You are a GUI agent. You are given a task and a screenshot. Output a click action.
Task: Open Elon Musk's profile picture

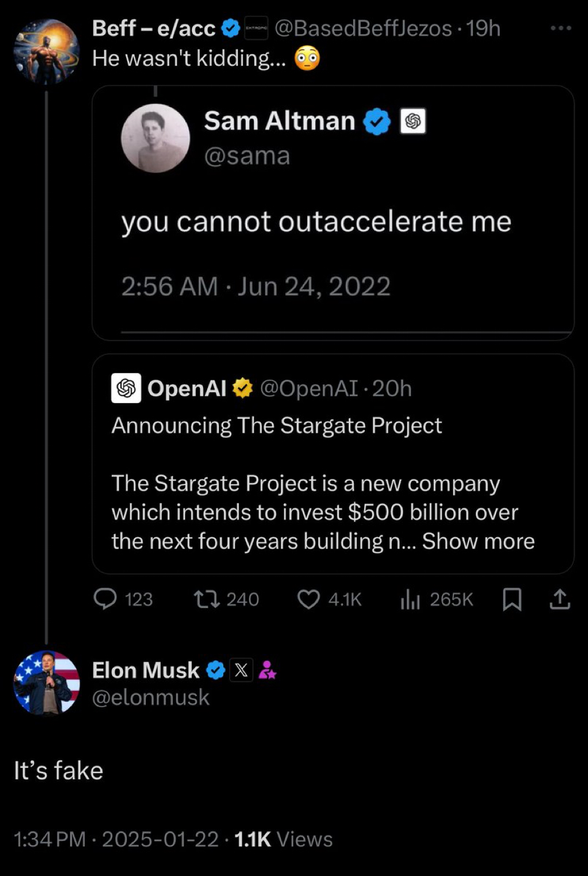[x=46, y=683]
